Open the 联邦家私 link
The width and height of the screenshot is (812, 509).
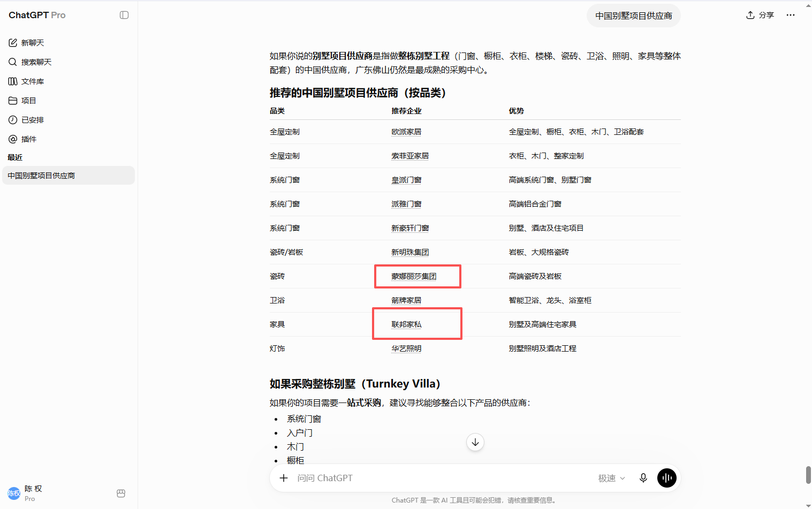[406, 324]
